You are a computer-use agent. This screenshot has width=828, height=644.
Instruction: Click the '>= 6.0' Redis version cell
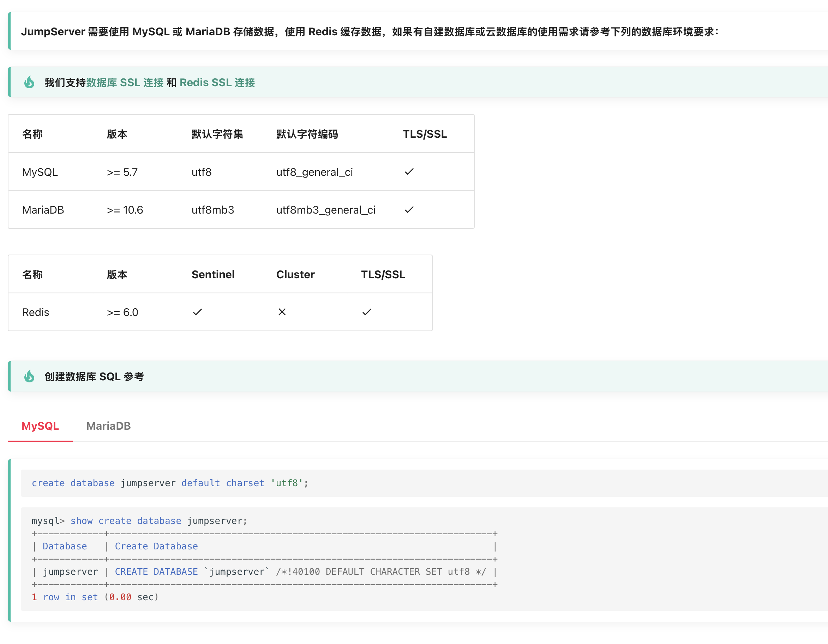122,312
